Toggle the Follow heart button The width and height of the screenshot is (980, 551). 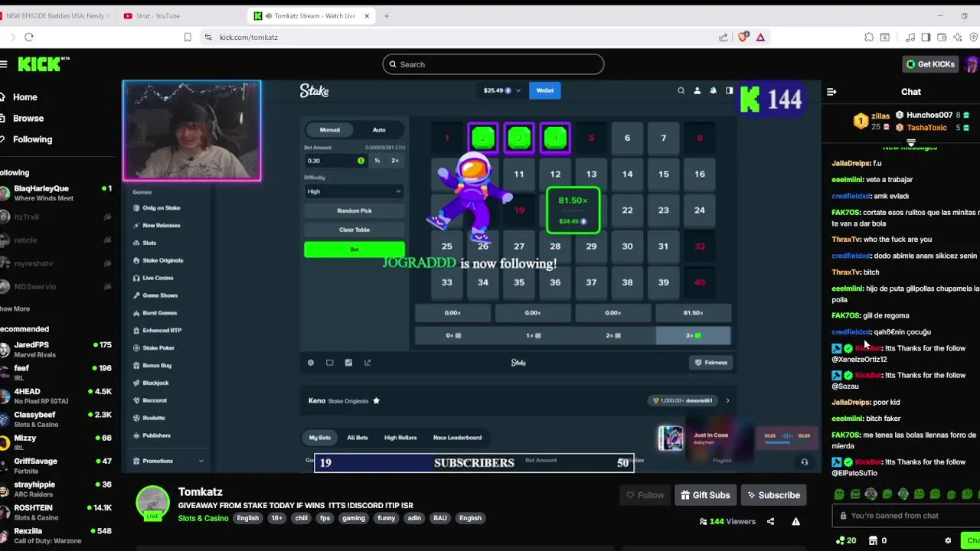[x=645, y=495]
